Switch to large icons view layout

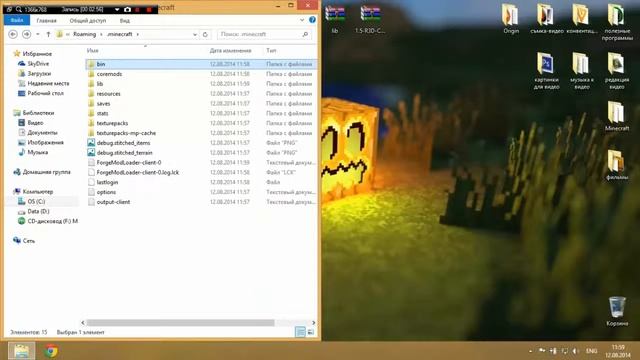311,332
